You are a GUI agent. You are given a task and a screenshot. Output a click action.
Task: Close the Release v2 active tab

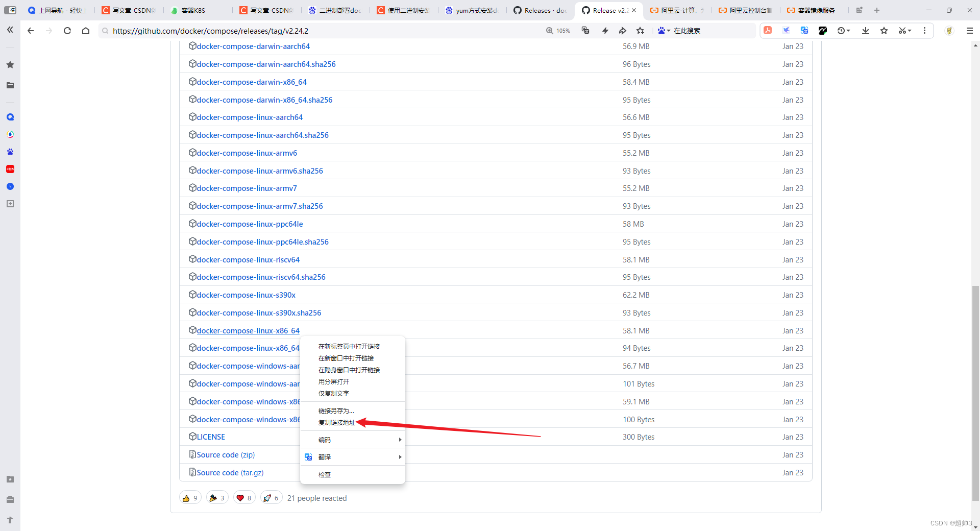[634, 10]
